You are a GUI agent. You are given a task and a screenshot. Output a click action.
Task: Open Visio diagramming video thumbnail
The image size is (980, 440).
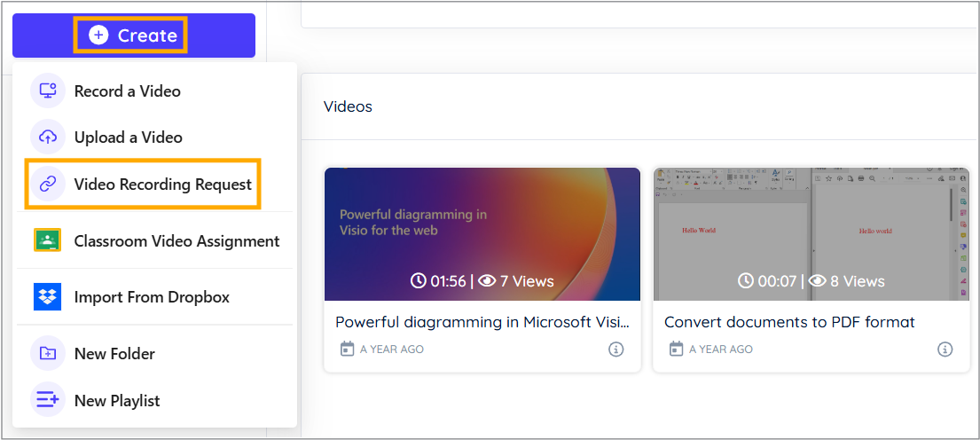tap(482, 234)
